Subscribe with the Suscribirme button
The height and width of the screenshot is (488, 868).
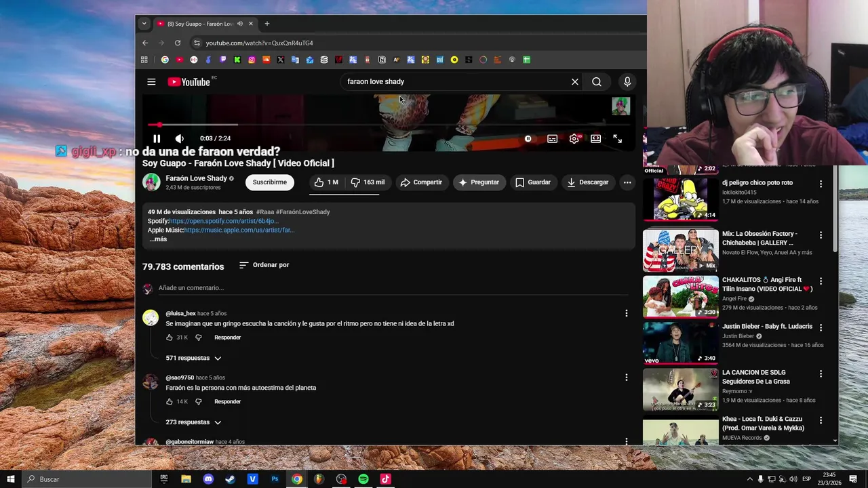click(x=270, y=182)
